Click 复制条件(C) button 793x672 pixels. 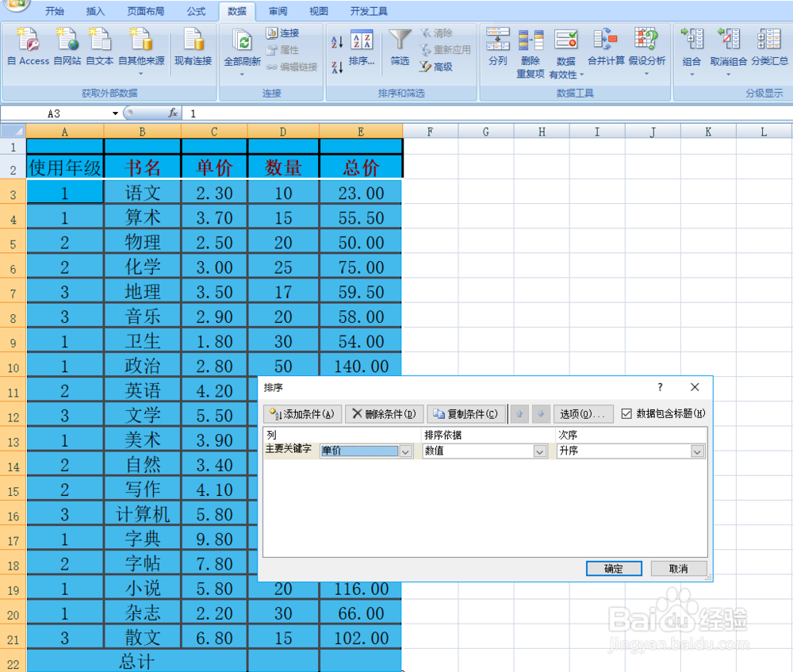(x=466, y=414)
